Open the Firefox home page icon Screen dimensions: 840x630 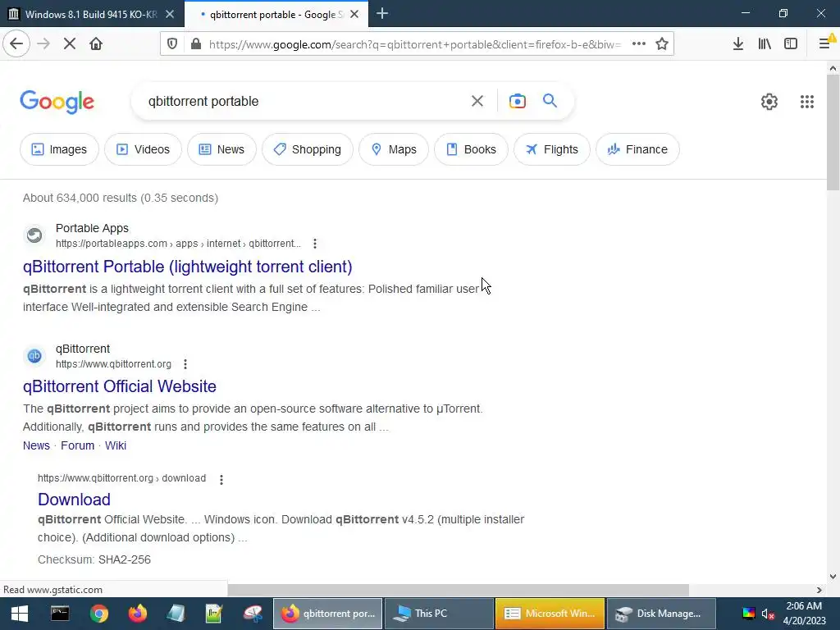pyautogui.click(x=96, y=44)
